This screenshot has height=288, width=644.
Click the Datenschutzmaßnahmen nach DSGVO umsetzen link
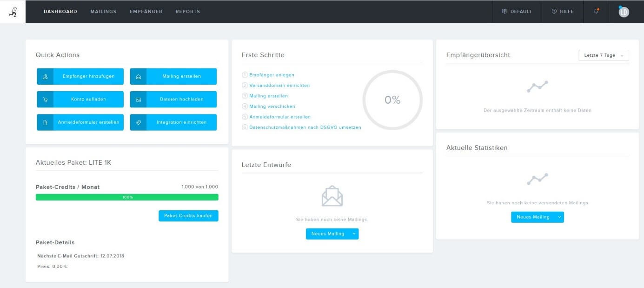[x=305, y=127]
